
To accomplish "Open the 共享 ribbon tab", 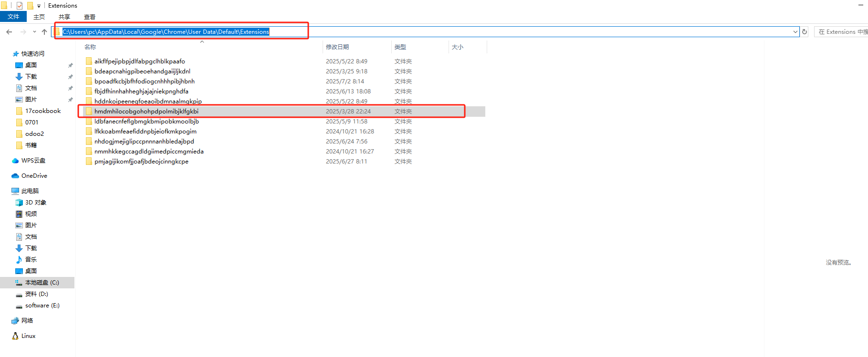I will tap(64, 17).
